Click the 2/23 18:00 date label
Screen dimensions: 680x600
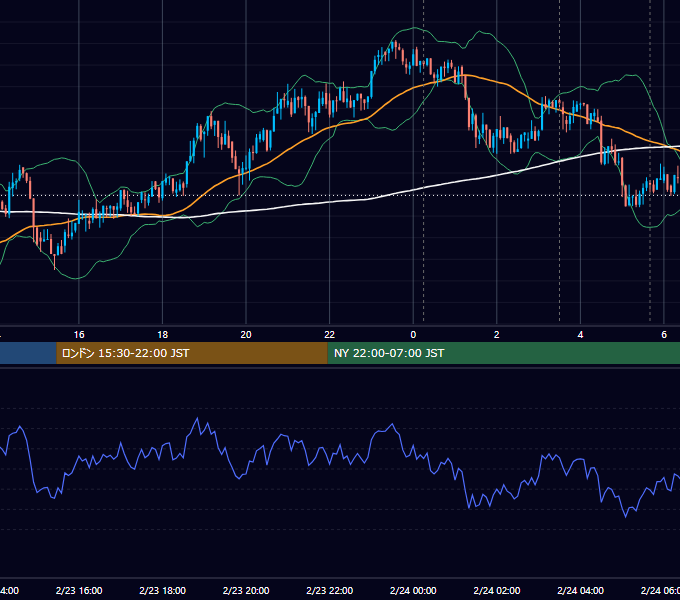point(163,590)
